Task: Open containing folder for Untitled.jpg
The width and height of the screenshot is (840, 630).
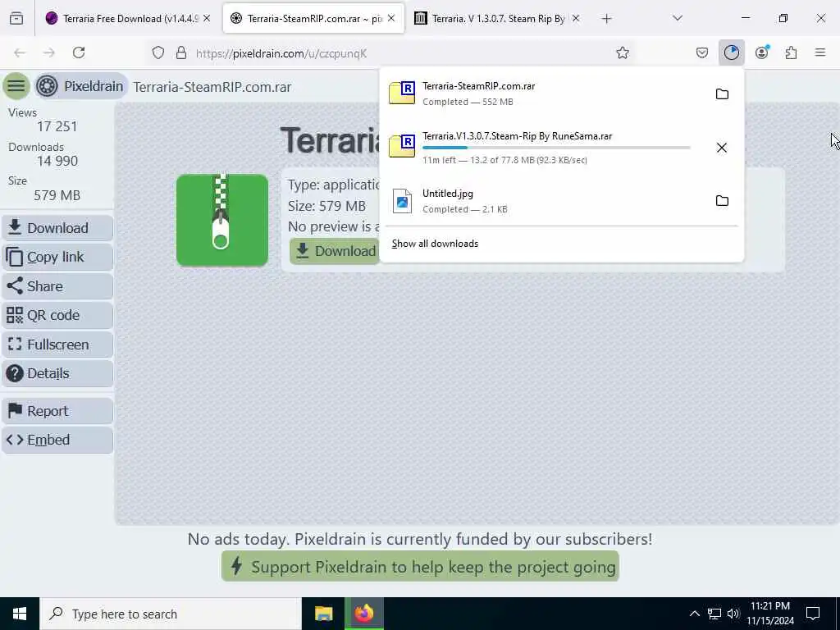Action: 722,201
